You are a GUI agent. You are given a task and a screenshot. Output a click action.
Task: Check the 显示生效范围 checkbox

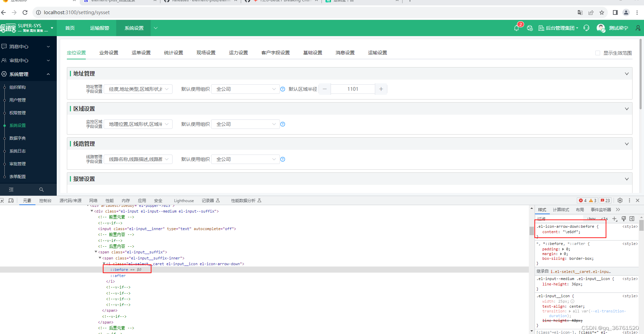(x=598, y=53)
